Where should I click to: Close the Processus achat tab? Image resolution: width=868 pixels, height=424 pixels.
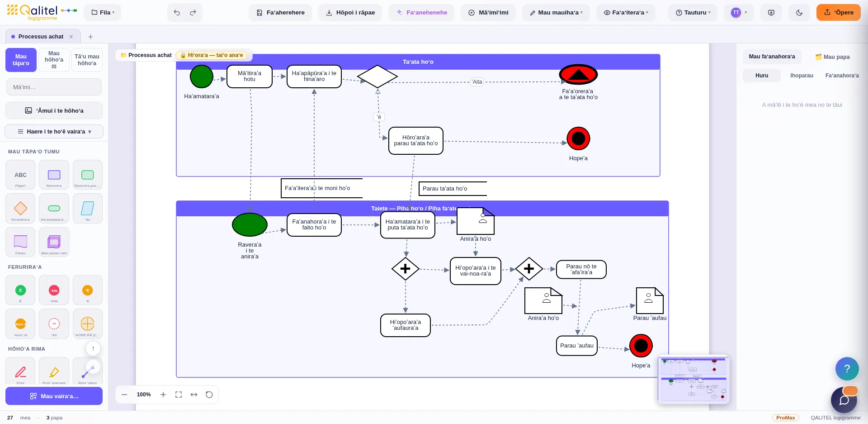(71, 37)
